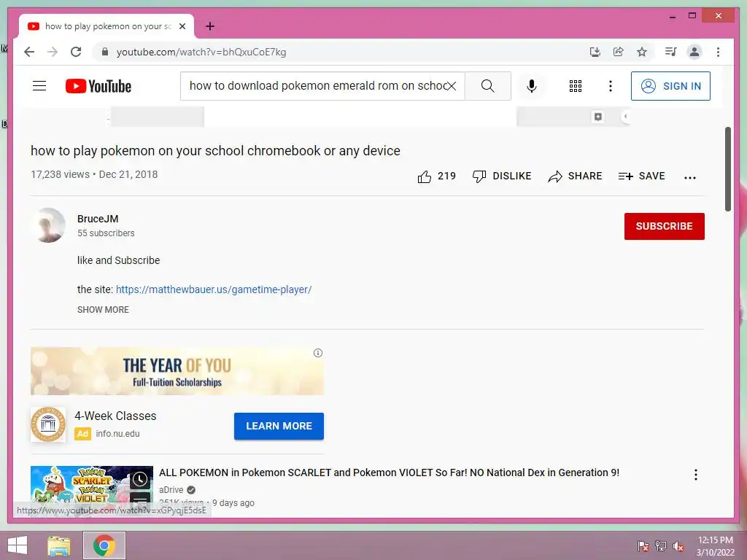Click the page vertical scrollbar
The width and height of the screenshot is (747, 560).
[x=728, y=169]
